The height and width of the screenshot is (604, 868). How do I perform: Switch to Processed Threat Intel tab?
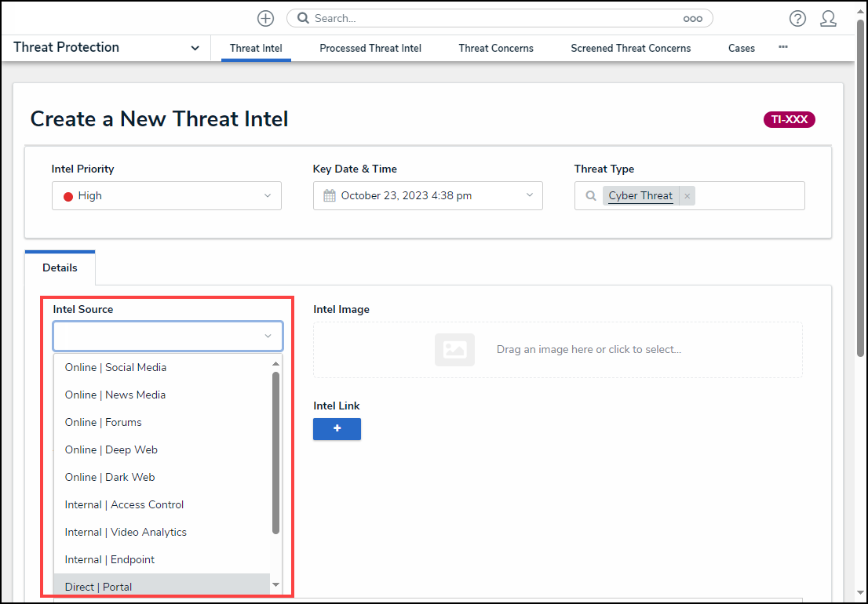click(370, 48)
